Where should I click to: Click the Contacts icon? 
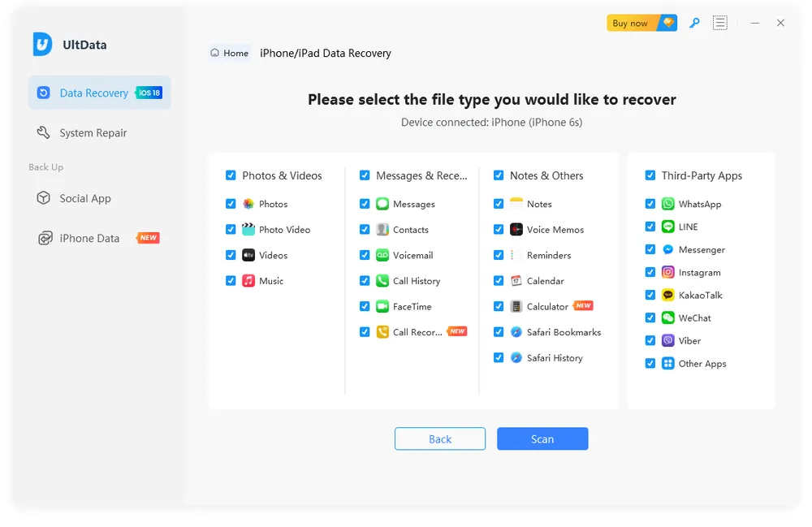tap(382, 229)
